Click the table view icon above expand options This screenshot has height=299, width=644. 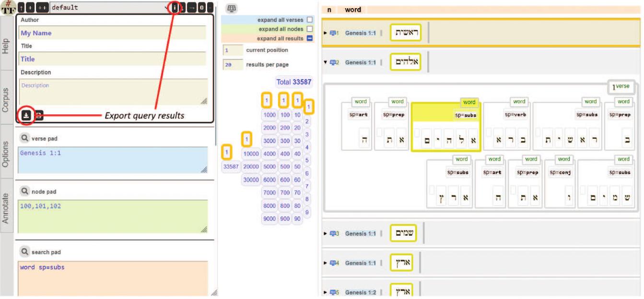[232, 9]
